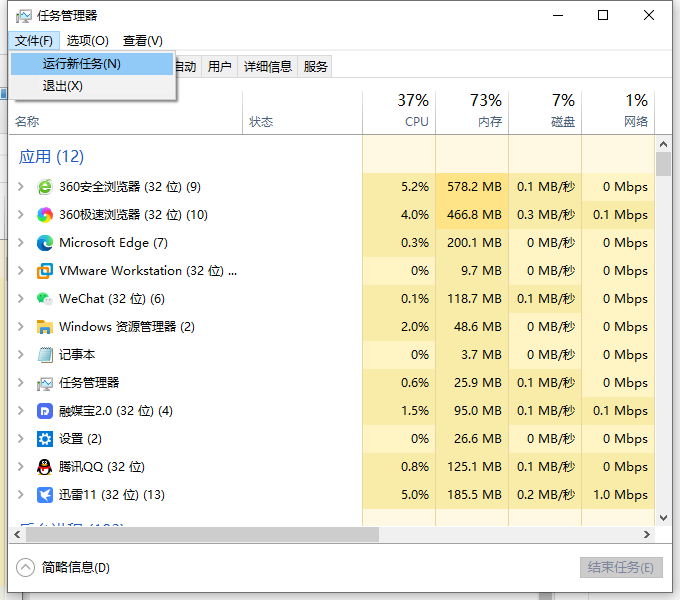Switch to the 详细信息 tab
Viewport: 680px width, 600px height.
pyautogui.click(x=267, y=67)
